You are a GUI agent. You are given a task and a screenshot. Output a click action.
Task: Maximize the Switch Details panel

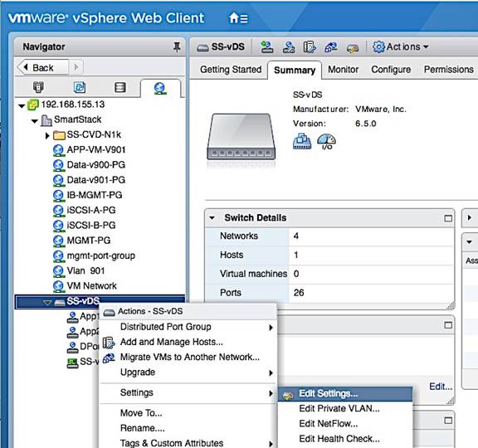coord(448,218)
